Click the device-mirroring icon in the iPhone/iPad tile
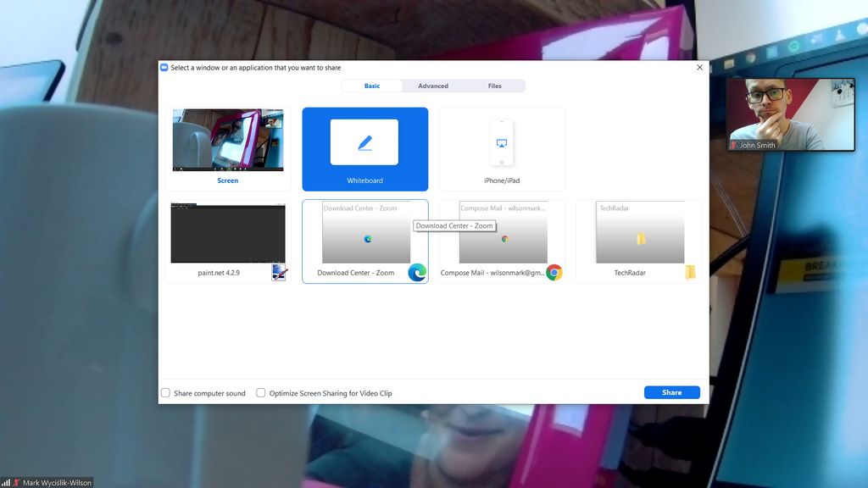868x488 pixels. 501,144
